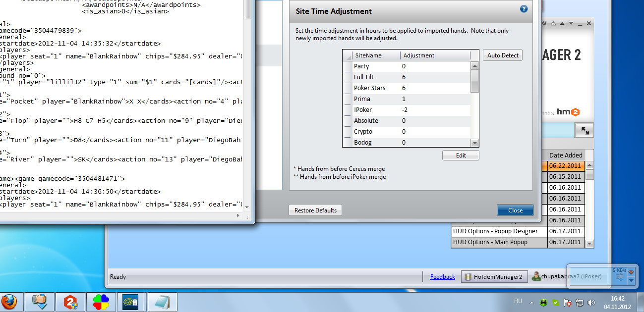
Task: Click the green shield tray icon
Action: pyautogui.click(x=556, y=302)
